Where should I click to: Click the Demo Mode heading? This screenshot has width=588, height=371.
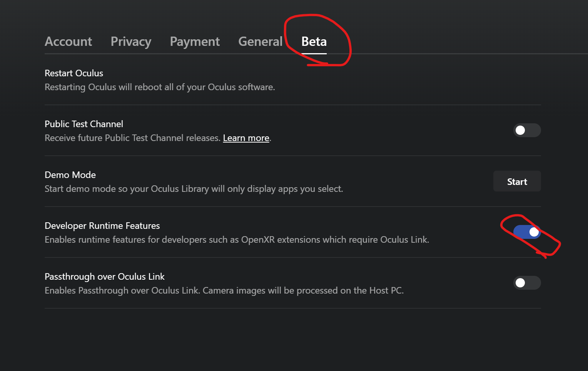point(70,175)
